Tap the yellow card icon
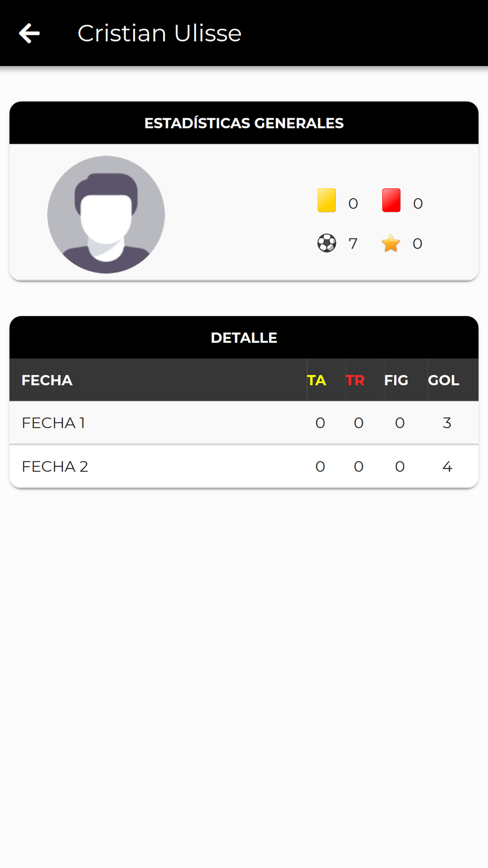The image size is (488, 868). point(326,200)
